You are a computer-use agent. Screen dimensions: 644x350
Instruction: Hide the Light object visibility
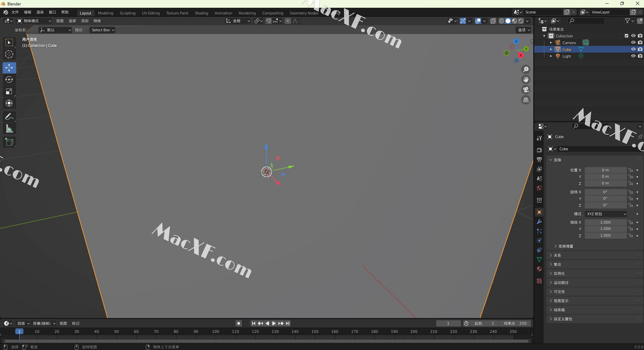[x=633, y=56]
